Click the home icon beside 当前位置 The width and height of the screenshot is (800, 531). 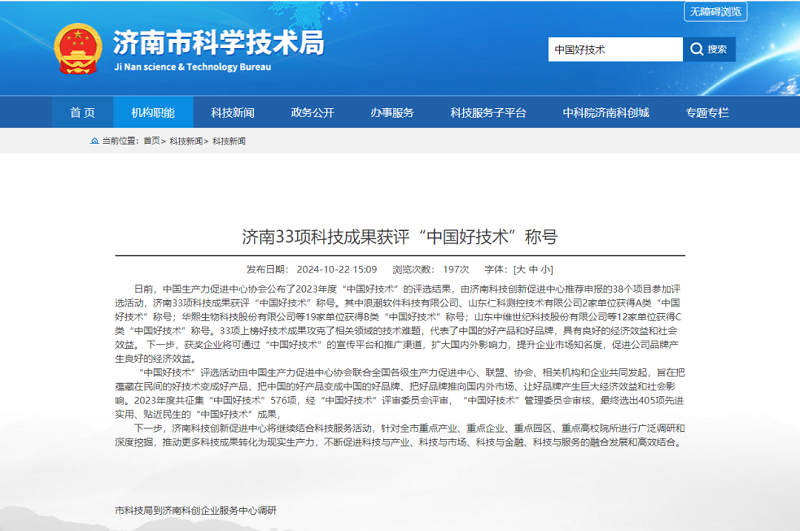click(x=94, y=141)
